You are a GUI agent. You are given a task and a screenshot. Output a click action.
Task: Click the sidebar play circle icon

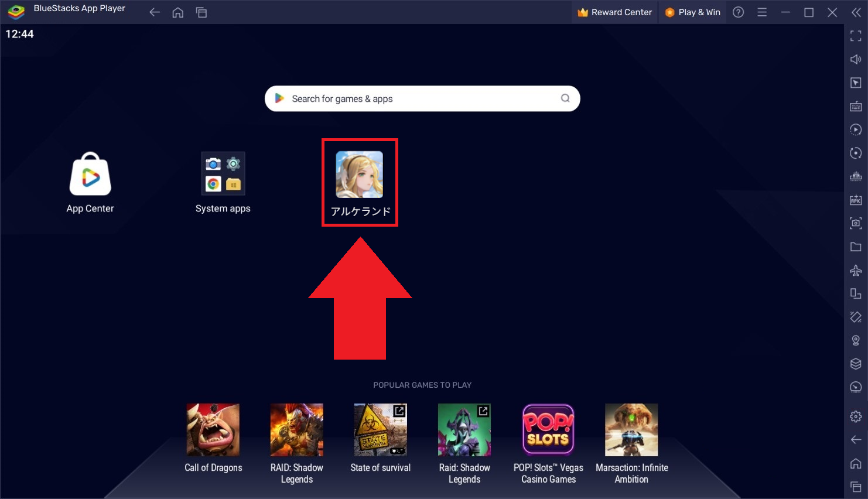coord(856,129)
